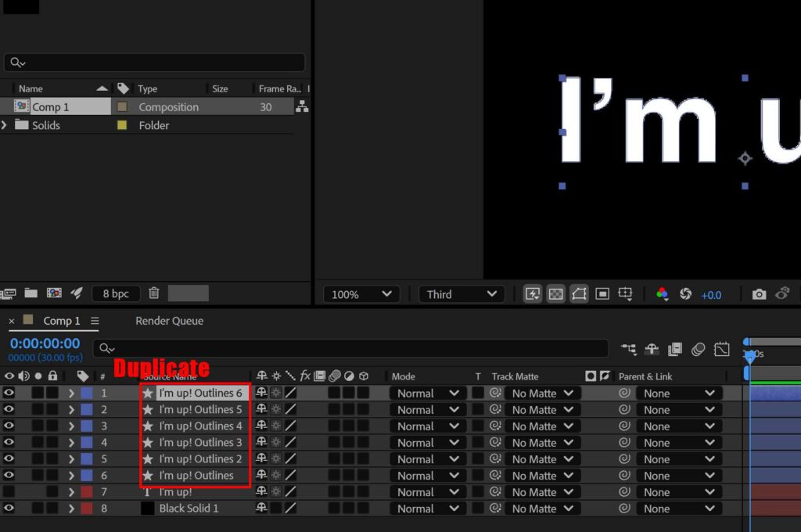
Task: Toggle mask and shape path visibility
Action: (579, 294)
